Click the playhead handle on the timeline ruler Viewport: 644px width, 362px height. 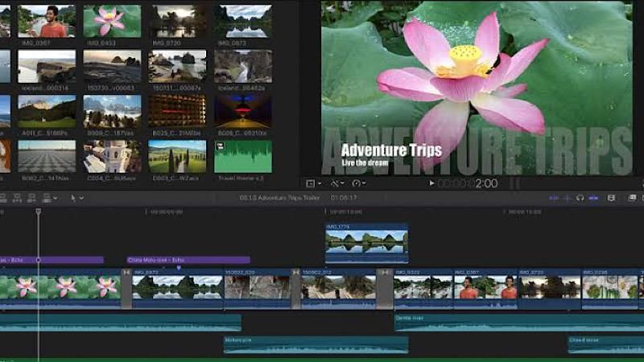click(38, 212)
